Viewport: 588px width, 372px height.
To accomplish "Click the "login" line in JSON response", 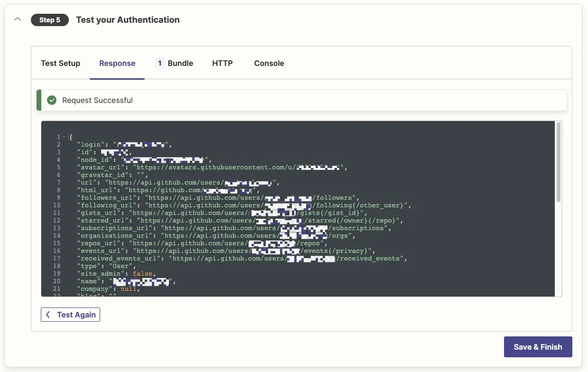I will pos(124,144).
